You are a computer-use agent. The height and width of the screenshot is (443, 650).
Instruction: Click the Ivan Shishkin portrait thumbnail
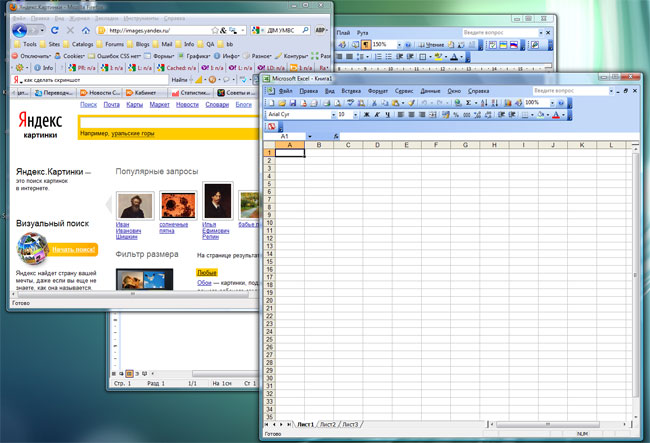pos(135,206)
